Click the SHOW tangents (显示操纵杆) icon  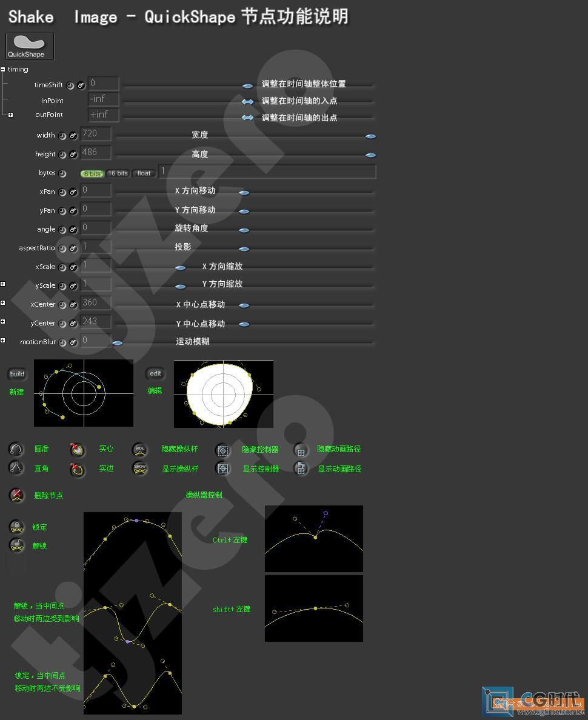140,468
